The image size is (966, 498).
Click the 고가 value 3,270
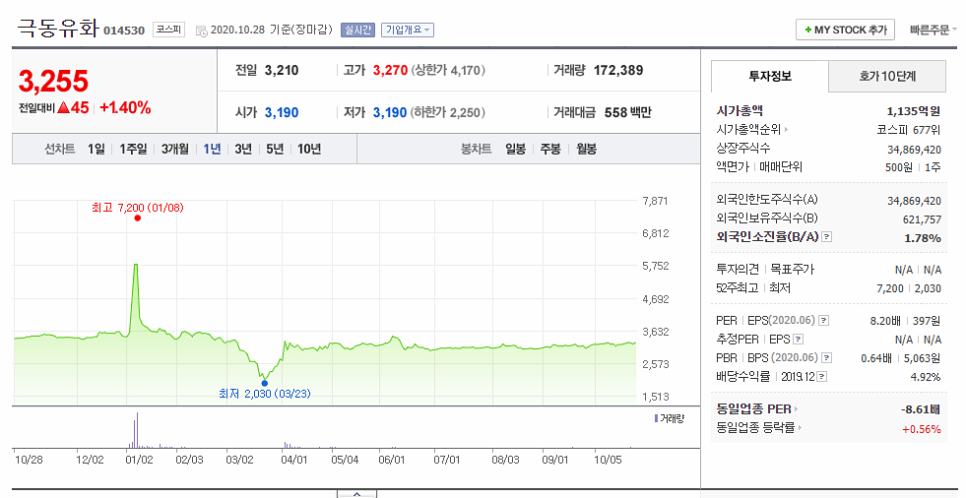click(391, 70)
